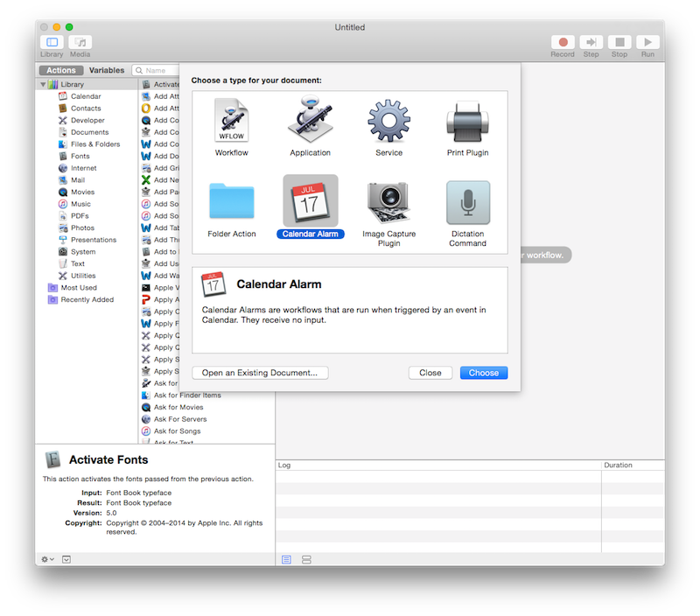The image size is (700, 616).
Task: Open Presentations category in Library
Action: click(x=94, y=240)
